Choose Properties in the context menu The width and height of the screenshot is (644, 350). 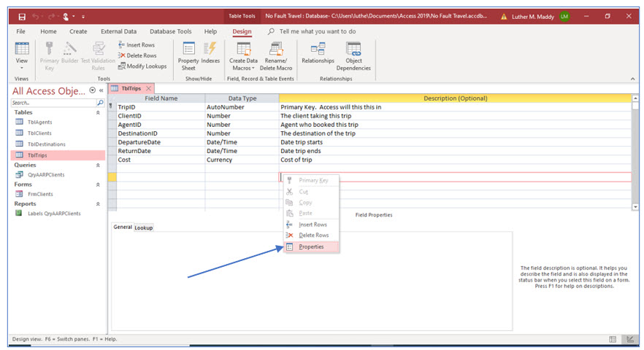click(312, 246)
